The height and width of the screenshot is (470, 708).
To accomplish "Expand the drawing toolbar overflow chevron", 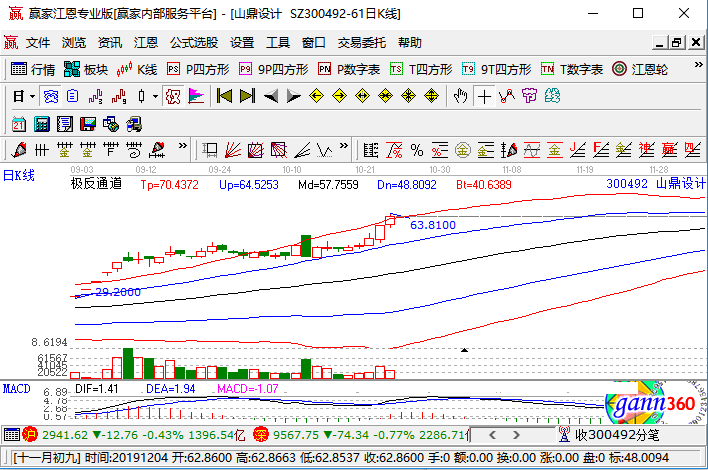I will (x=182, y=146).
